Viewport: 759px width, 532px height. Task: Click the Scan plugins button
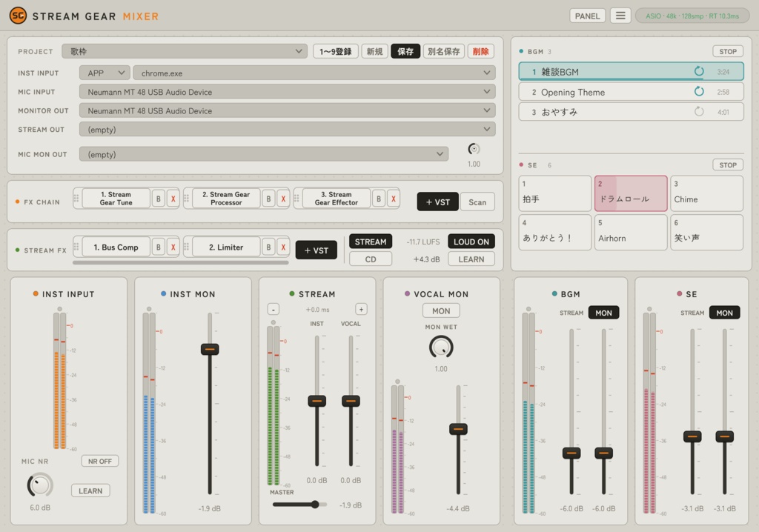point(477,202)
